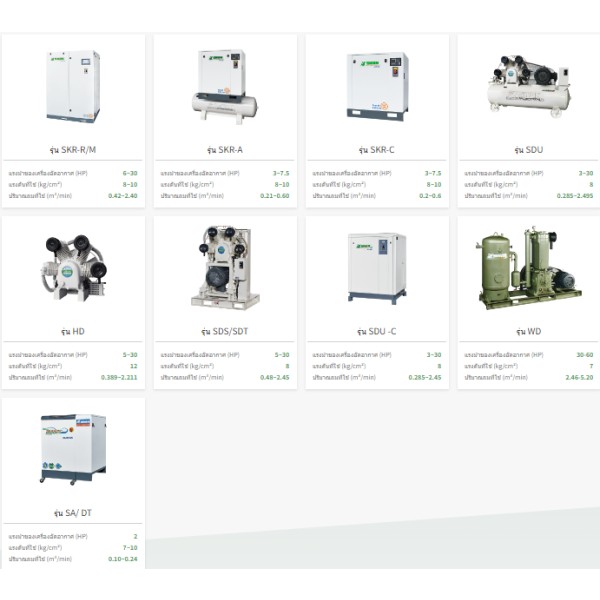Image resolution: width=600 pixels, height=600 pixels.
Task: Click the SKR-A model title
Action: [225, 150]
